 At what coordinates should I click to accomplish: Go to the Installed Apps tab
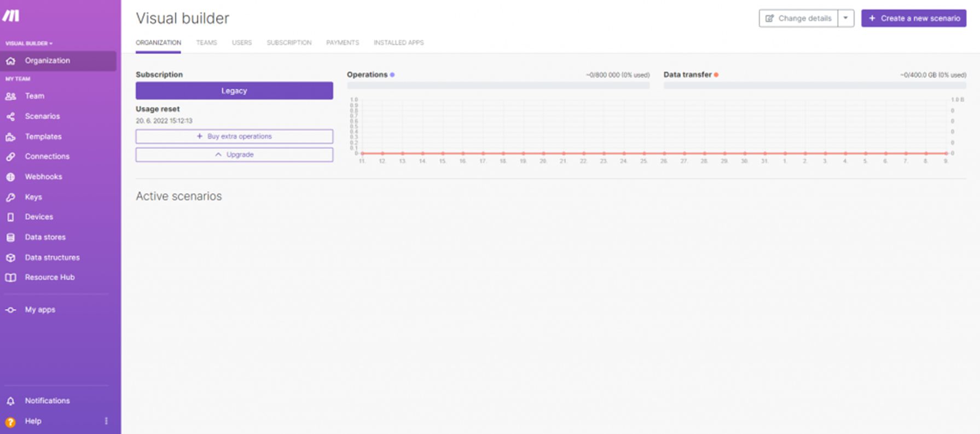pos(398,43)
